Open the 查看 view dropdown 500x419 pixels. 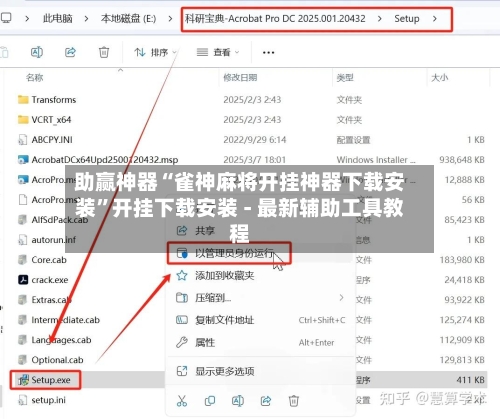point(218,52)
